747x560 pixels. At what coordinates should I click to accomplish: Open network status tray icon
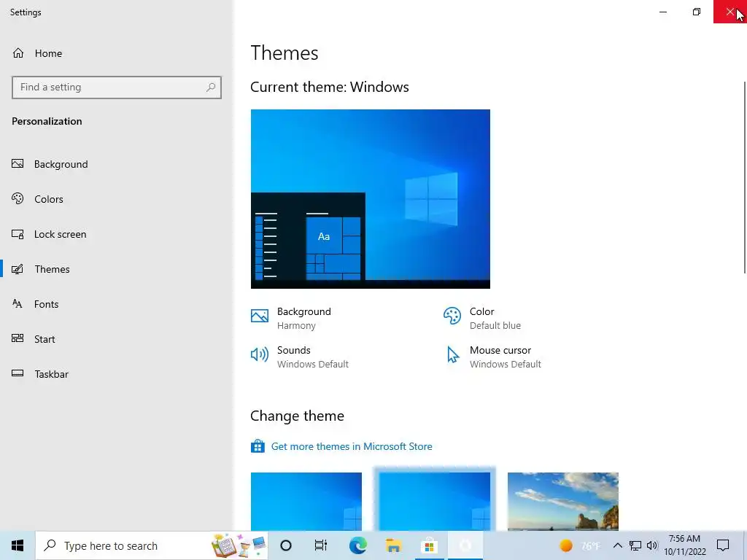[635, 545]
